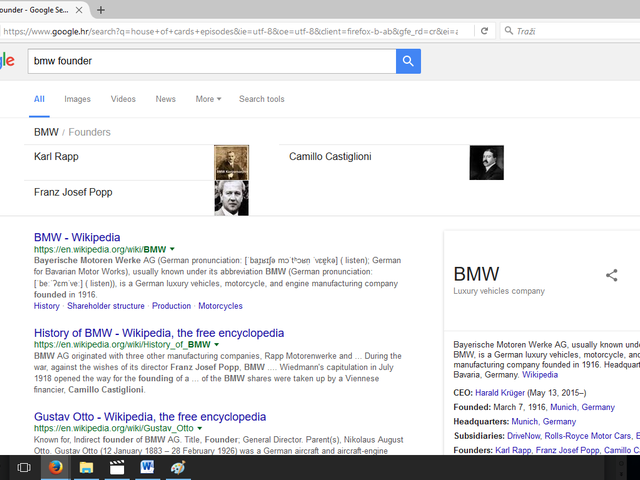Switch to Videos results tab
This screenshot has width=640, height=480.
coord(123,99)
